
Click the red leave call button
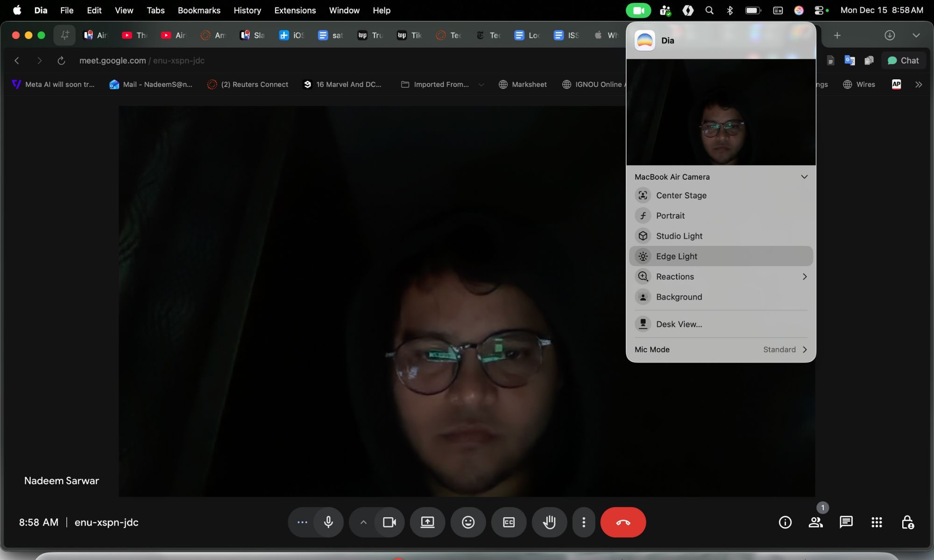(623, 522)
